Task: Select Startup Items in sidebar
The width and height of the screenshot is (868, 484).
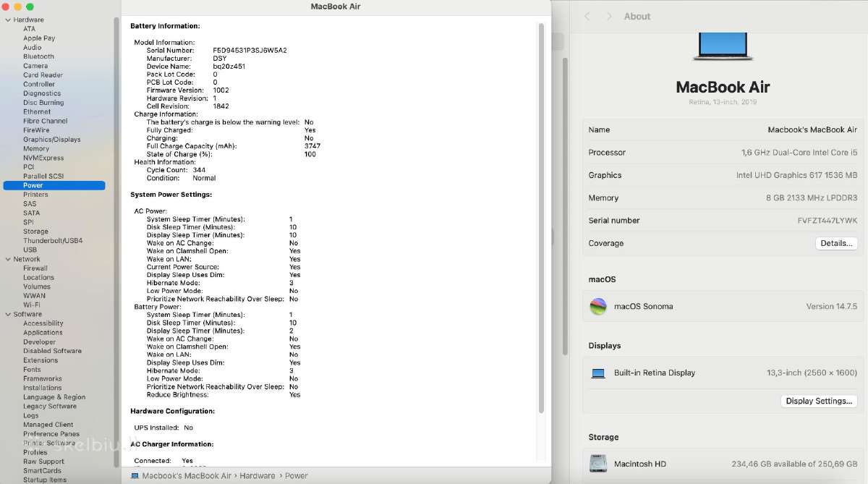Action: click(44, 480)
